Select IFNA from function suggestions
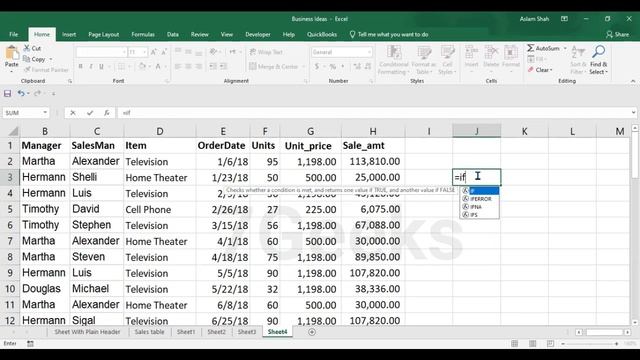 [x=479, y=207]
